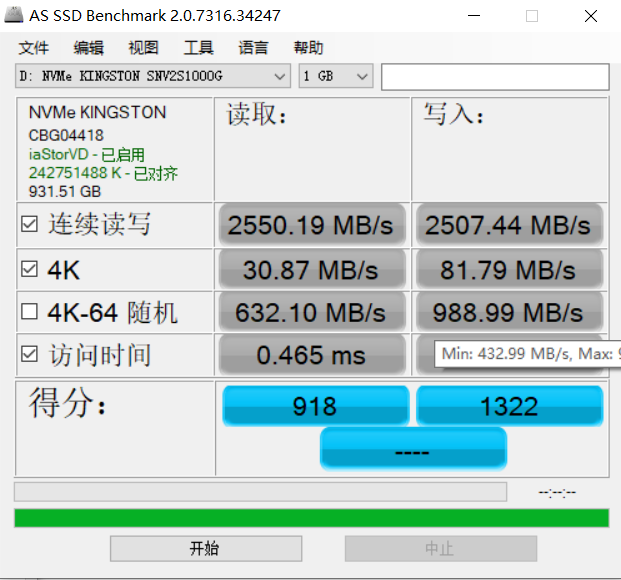Expand the D: NVMe KINGSTON drive dropdown
621x580 pixels.
click(153, 76)
